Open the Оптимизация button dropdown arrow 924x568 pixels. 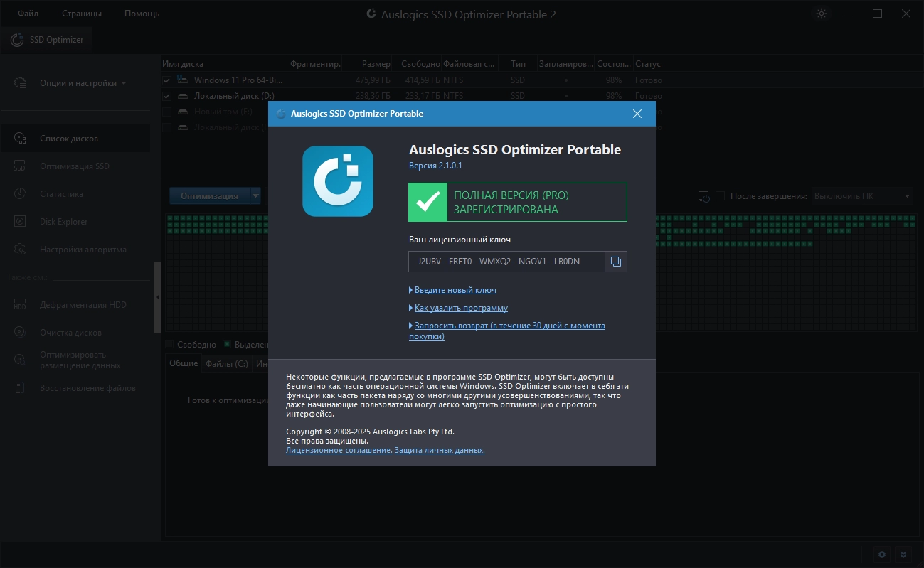tap(255, 196)
